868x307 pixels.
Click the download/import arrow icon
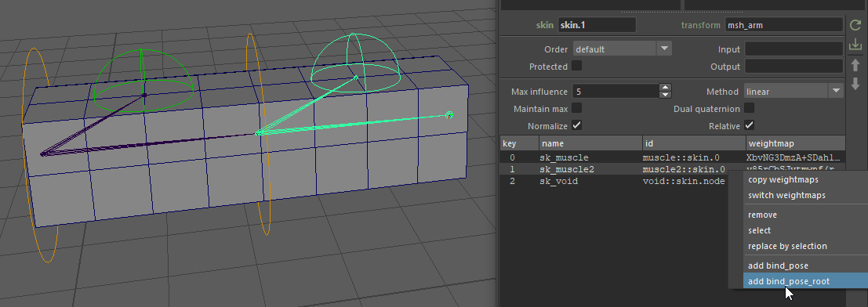tap(855, 45)
